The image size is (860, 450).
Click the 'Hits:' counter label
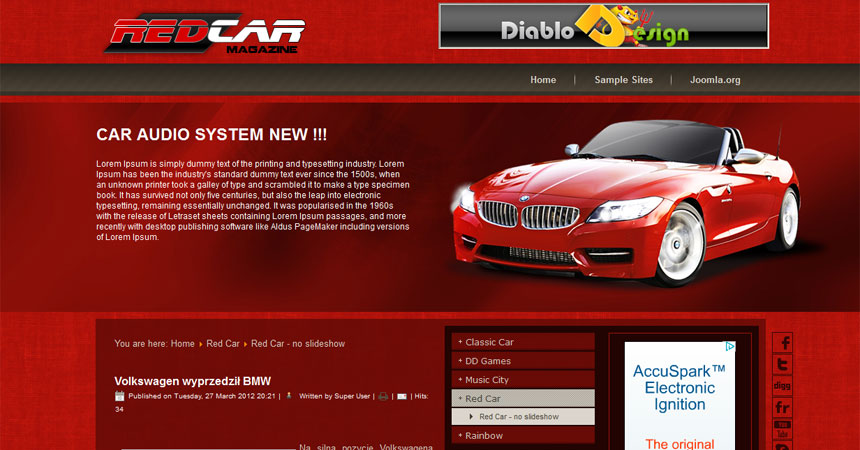tap(421, 396)
